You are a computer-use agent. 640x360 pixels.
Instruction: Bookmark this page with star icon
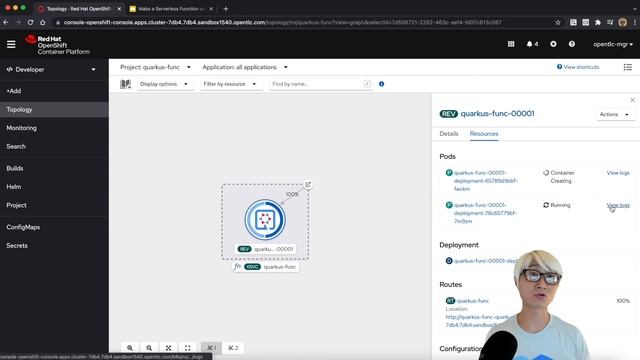pos(558,22)
